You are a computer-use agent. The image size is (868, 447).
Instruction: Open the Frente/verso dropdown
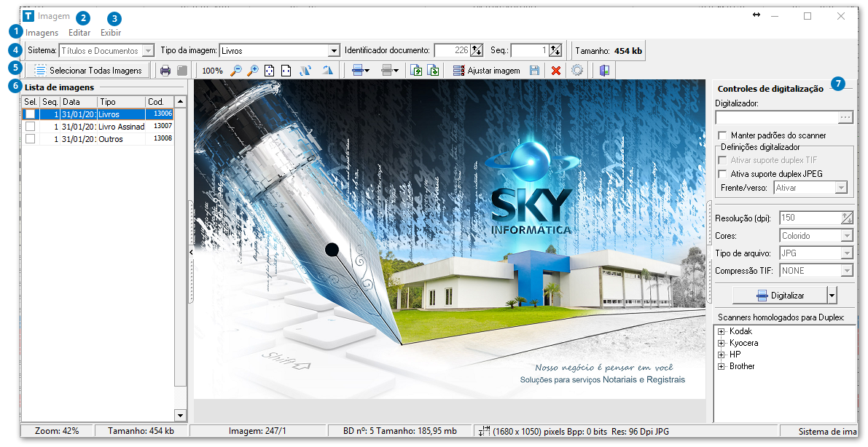842,188
